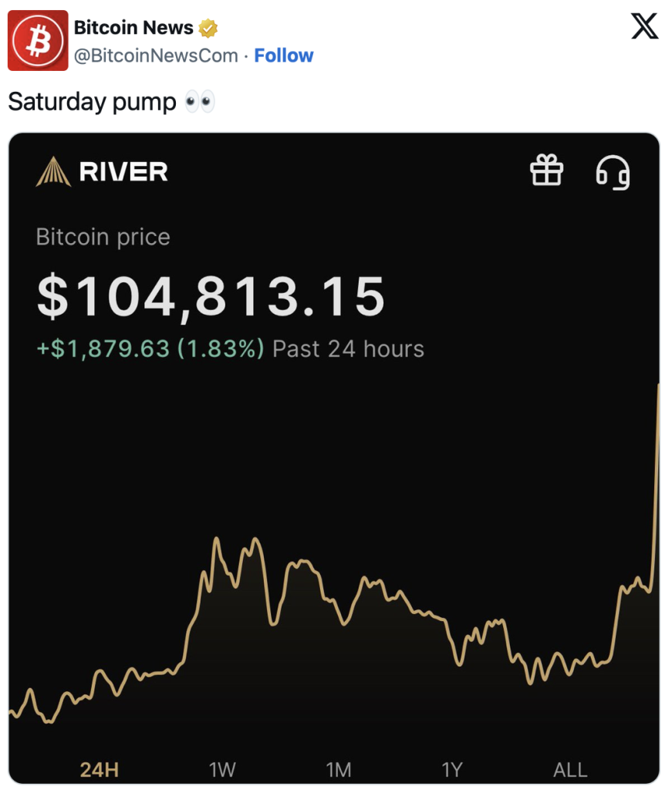Switch to the 1Y chart range

point(452,769)
